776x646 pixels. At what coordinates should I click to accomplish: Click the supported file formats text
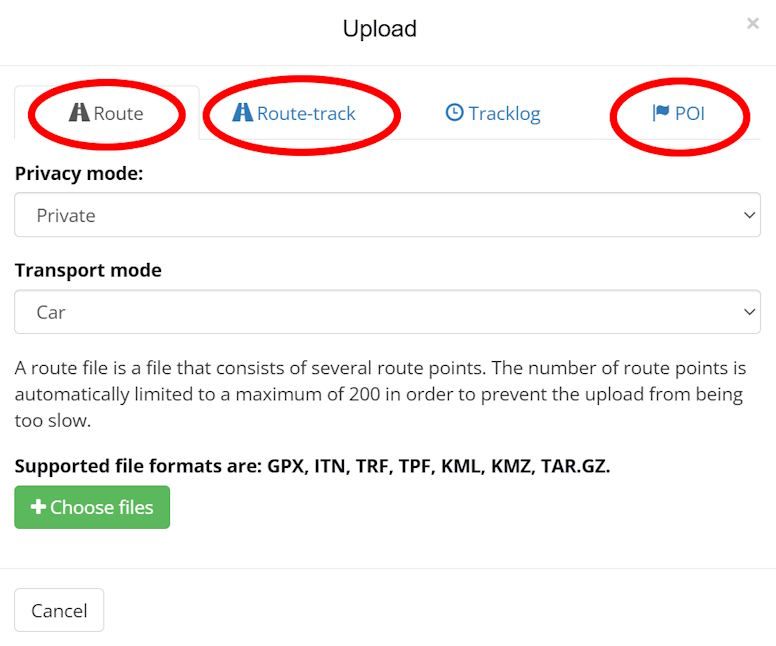[x=312, y=466]
